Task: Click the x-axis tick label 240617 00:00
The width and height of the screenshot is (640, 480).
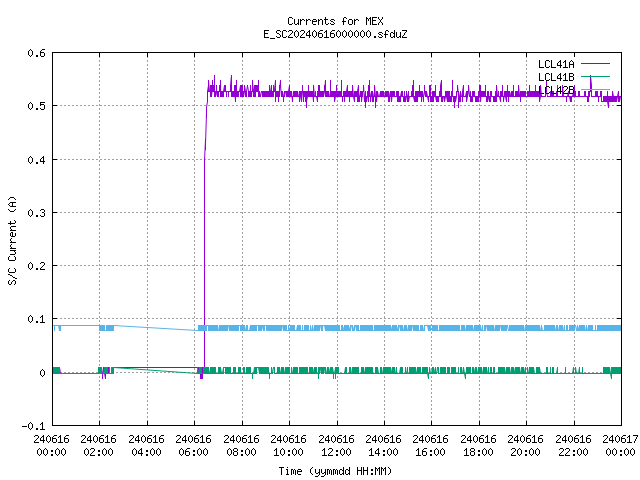Action: pyautogui.click(x=620, y=446)
